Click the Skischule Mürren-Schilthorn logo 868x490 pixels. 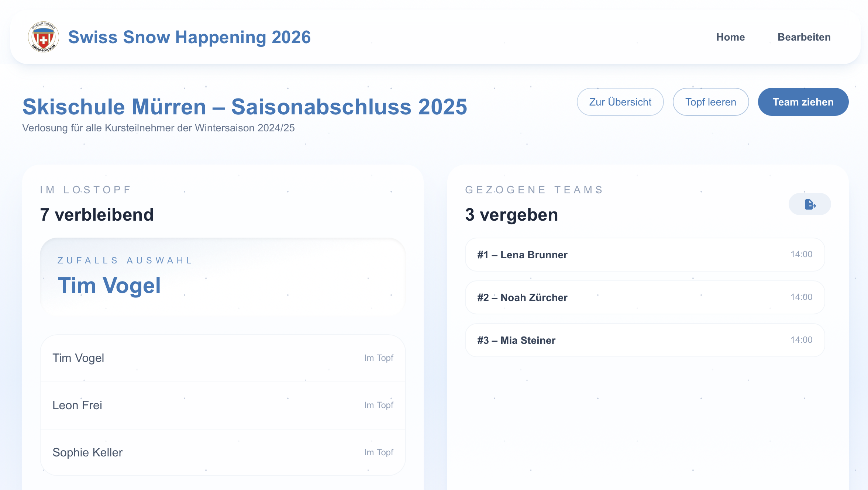tap(44, 37)
